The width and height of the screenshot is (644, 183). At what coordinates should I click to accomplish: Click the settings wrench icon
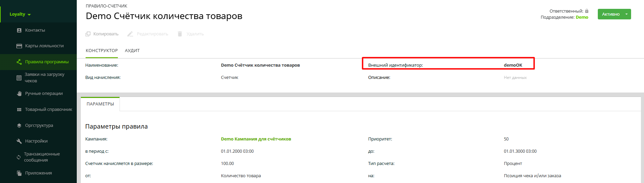(x=19, y=141)
